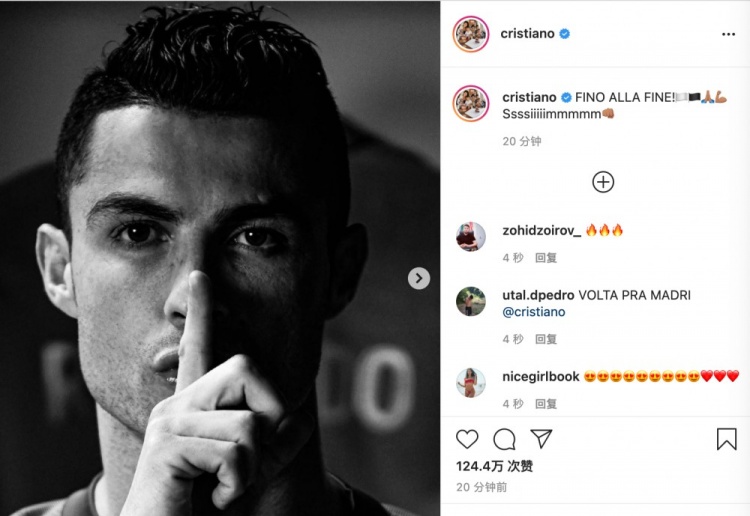
Task: Load more comments with the plus icon
Action: click(x=603, y=182)
